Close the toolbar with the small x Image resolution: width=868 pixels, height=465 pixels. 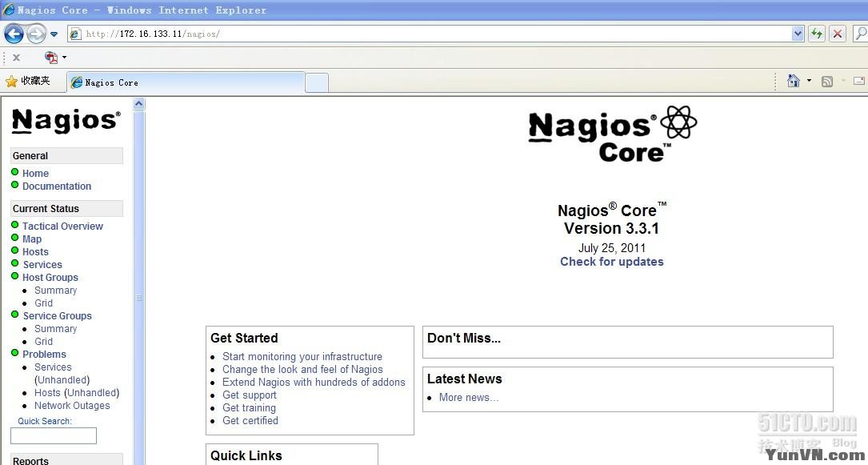17,57
